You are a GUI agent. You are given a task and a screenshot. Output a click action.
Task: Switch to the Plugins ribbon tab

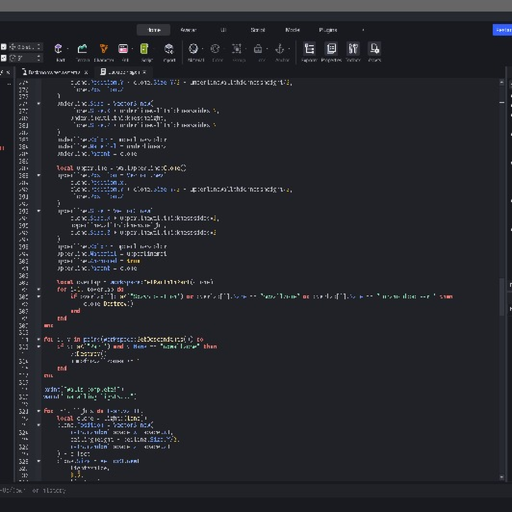[328, 30]
